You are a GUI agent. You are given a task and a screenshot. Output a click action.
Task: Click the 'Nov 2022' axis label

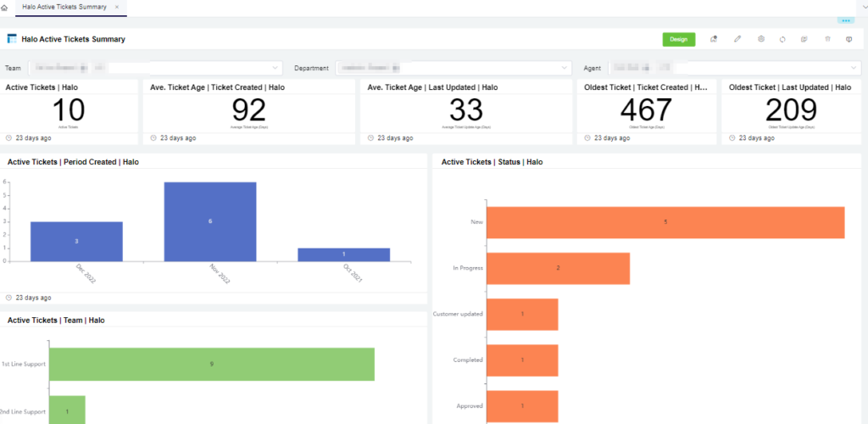220,274
